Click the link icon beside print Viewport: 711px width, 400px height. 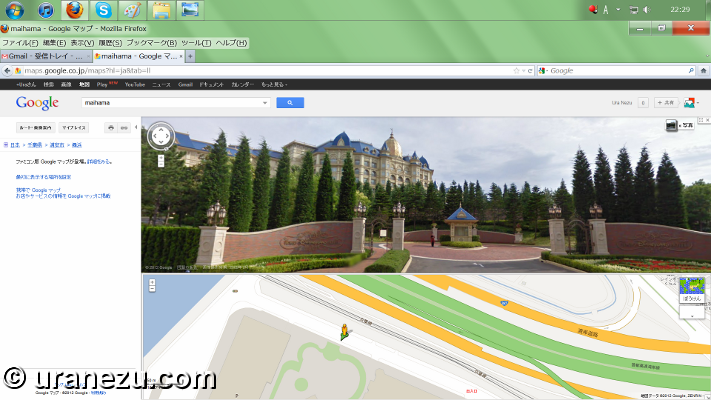[x=124, y=128]
